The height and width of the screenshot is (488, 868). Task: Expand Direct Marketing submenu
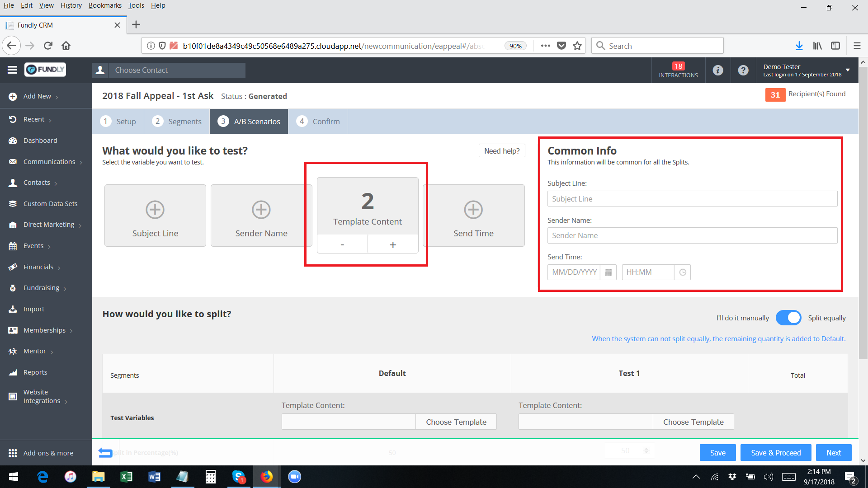[80, 225]
